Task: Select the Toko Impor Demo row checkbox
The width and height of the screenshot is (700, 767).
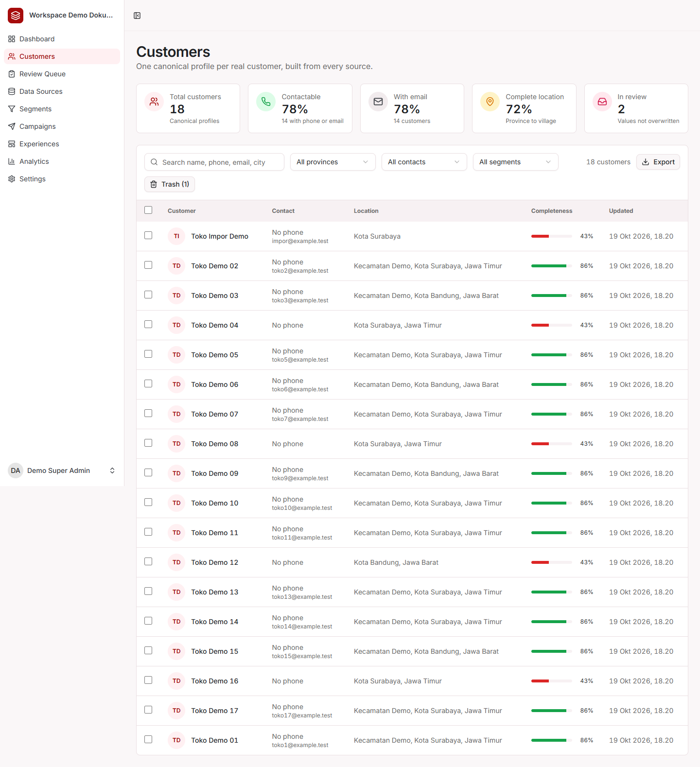Action: 148,235
